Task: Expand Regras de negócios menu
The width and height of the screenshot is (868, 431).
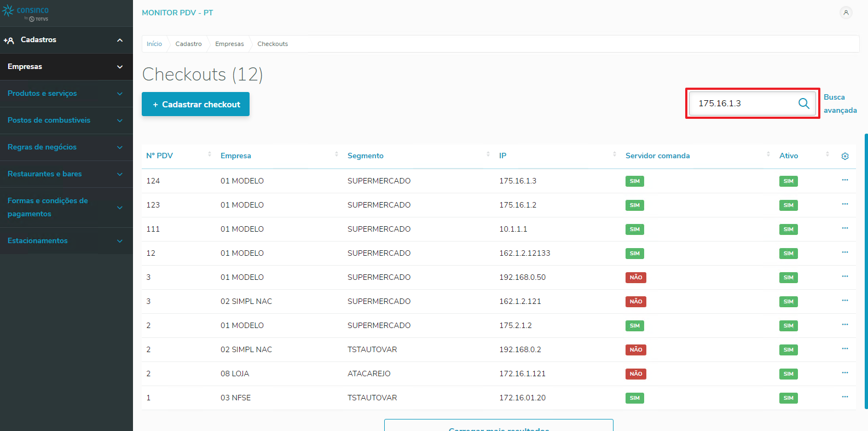Action: point(66,147)
